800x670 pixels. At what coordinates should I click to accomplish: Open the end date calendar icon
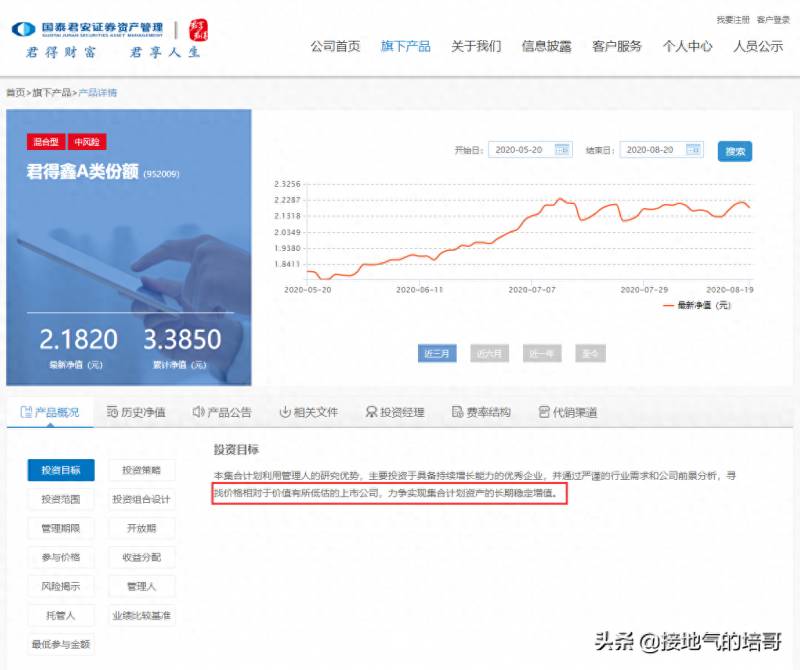[693, 150]
